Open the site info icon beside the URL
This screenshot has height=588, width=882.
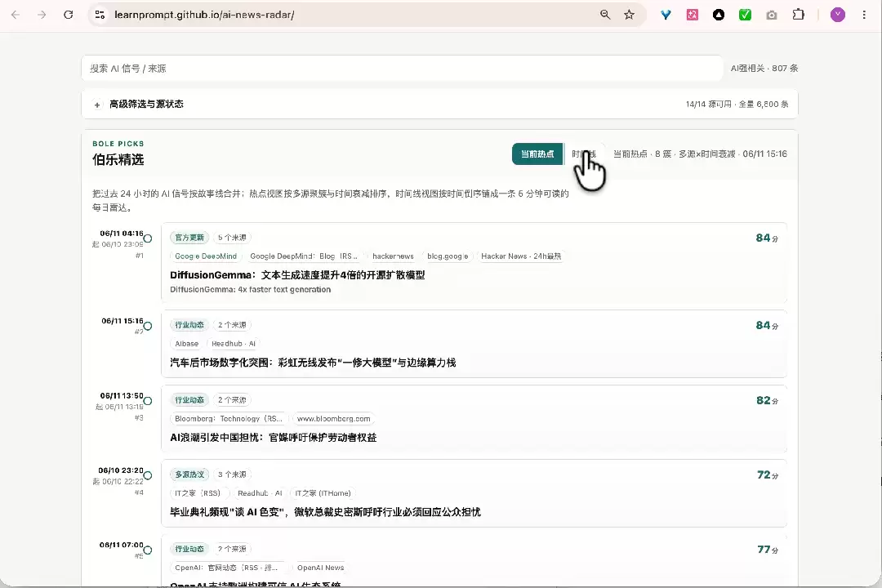(100, 15)
